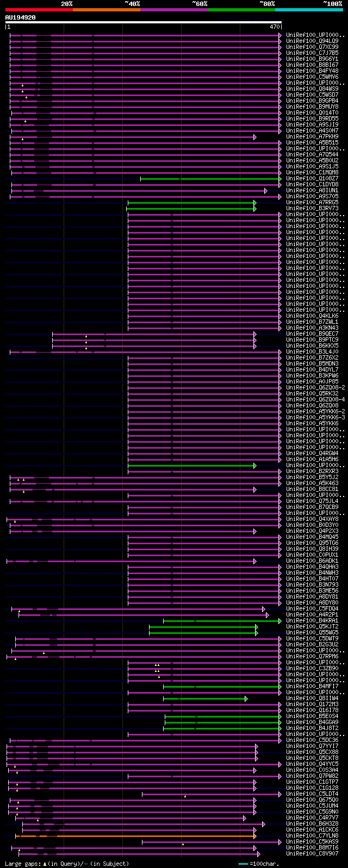Open hit UniRef100_A1A5H6
This screenshot has height=868, width=348.
click(x=312, y=459)
